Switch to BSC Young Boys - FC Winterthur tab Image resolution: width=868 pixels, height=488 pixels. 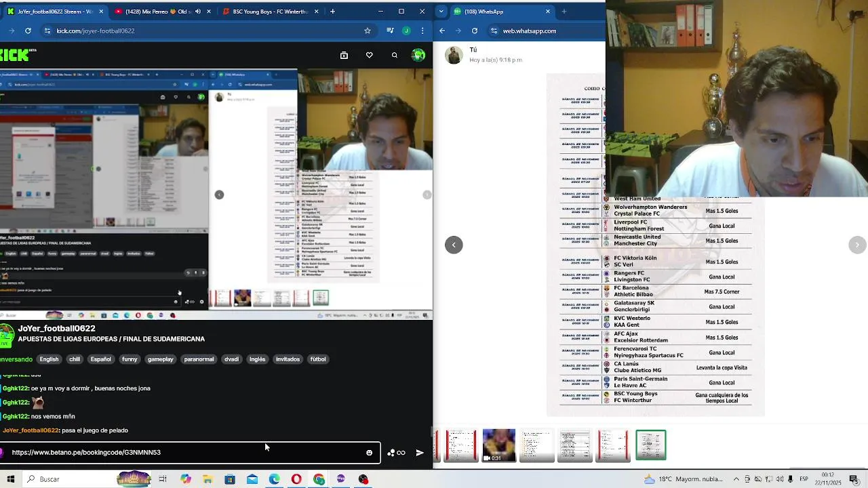click(x=270, y=12)
